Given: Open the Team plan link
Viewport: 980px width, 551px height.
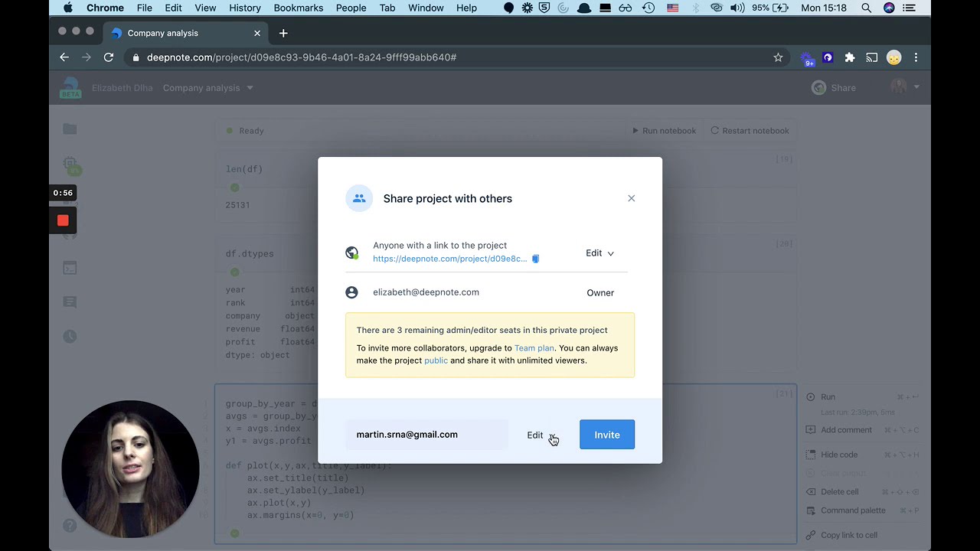Looking at the screenshot, I should point(534,348).
